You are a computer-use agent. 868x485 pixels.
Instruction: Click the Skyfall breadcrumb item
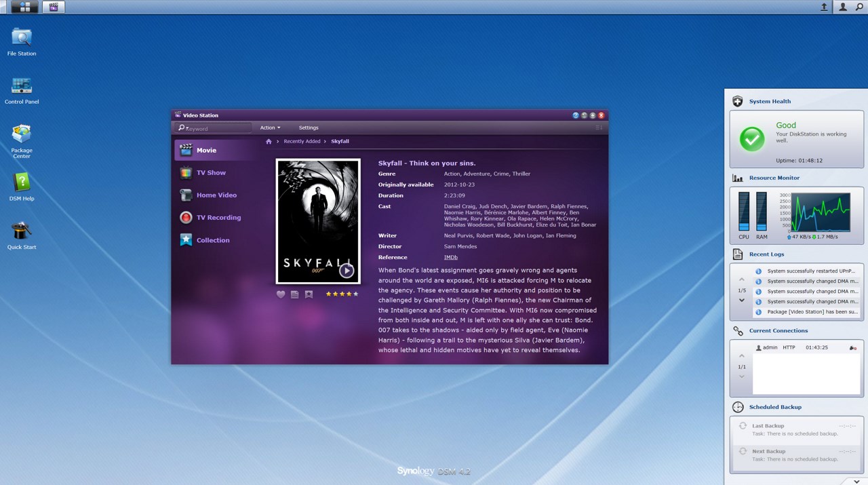tap(340, 142)
